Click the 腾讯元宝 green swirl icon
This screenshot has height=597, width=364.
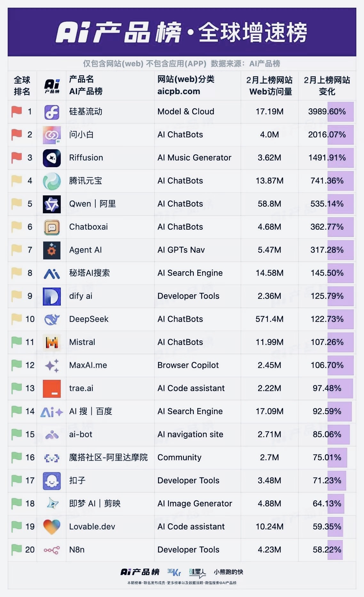[51, 181]
